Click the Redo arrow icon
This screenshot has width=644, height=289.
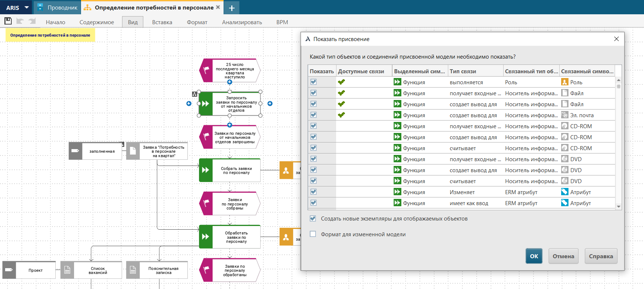(x=32, y=21)
